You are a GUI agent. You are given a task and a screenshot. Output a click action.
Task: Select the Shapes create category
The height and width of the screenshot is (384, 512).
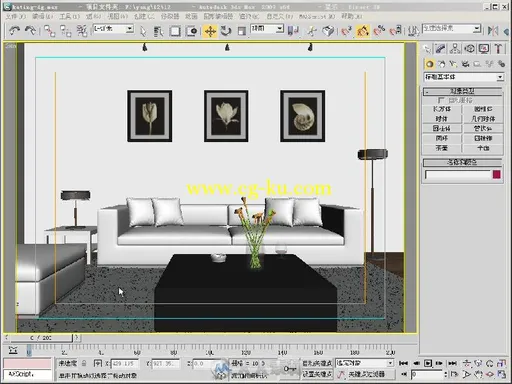441,64
